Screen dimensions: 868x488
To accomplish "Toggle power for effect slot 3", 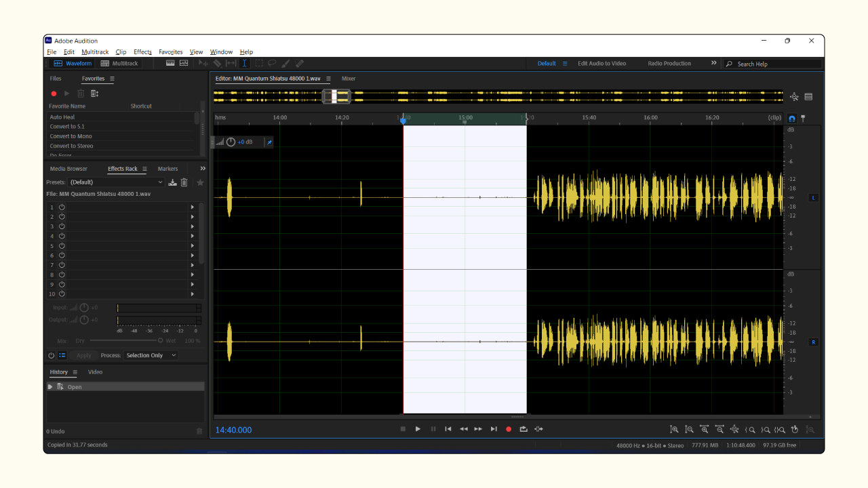I will click(x=62, y=226).
